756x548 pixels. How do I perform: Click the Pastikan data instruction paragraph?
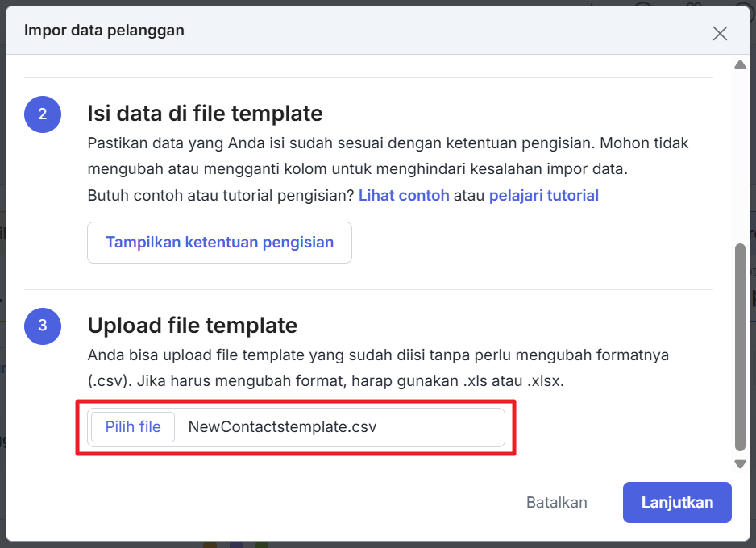387,156
